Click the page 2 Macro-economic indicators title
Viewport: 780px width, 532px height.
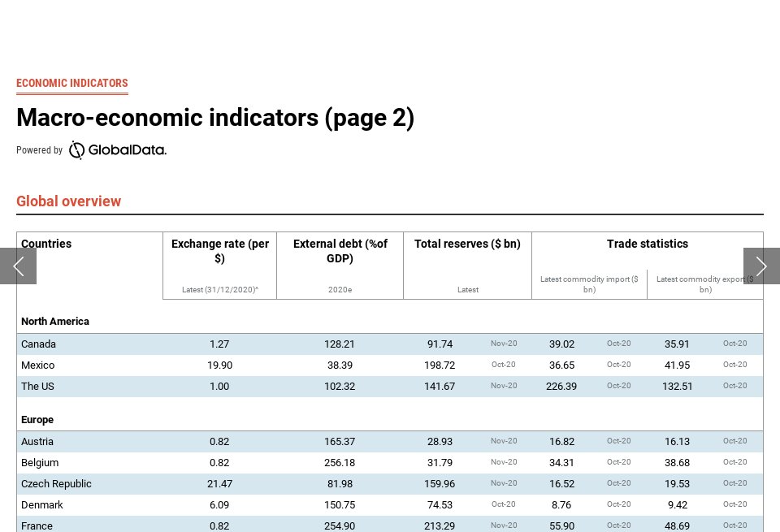(215, 118)
